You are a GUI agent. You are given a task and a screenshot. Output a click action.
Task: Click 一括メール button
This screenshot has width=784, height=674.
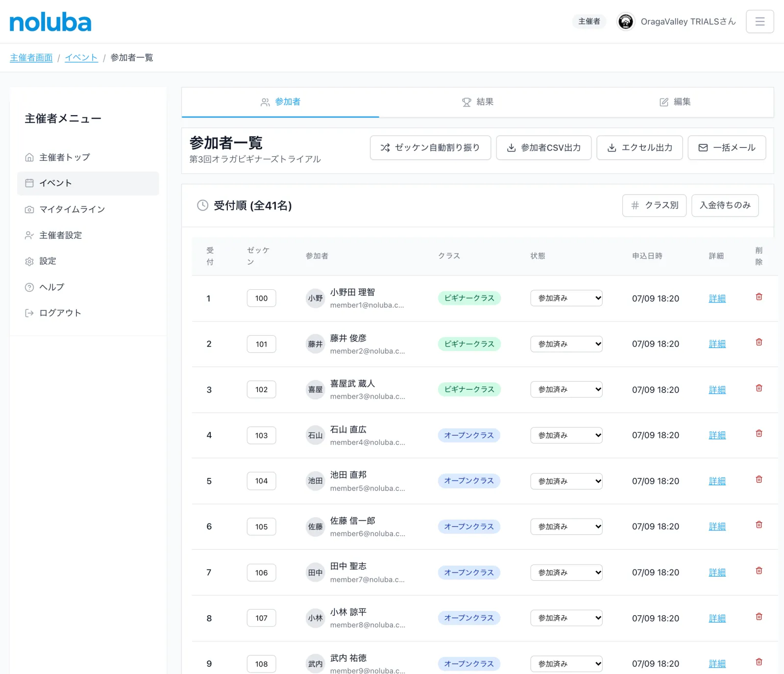pyautogui.click(x=727, y=148)
